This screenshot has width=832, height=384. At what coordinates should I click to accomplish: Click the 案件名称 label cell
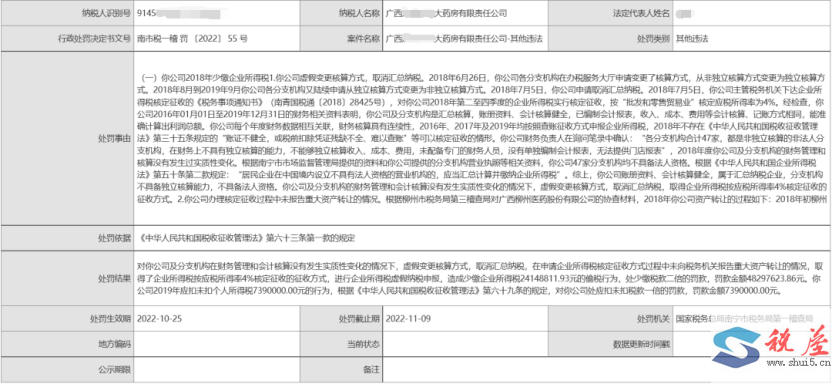click(x=341, y=39)
